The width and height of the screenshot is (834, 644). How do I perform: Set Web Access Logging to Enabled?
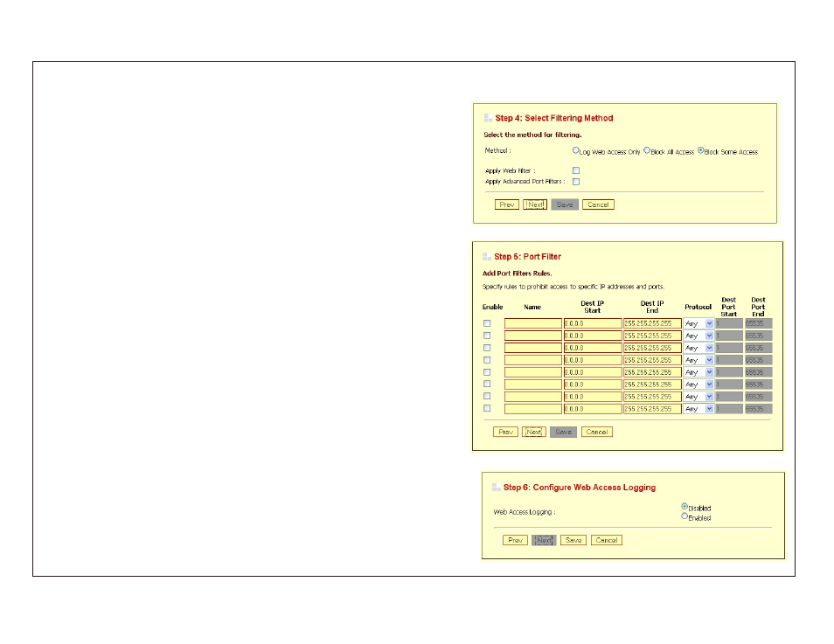coord(685,516)
